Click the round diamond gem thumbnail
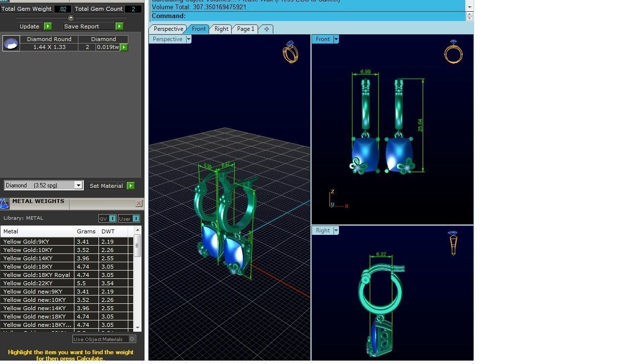 pos(11,43)
